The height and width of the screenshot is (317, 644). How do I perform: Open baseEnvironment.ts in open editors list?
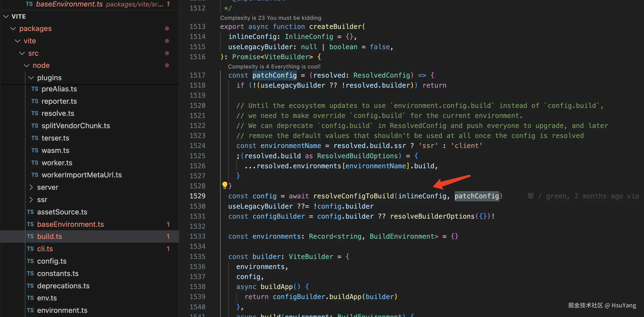(69, 4)
